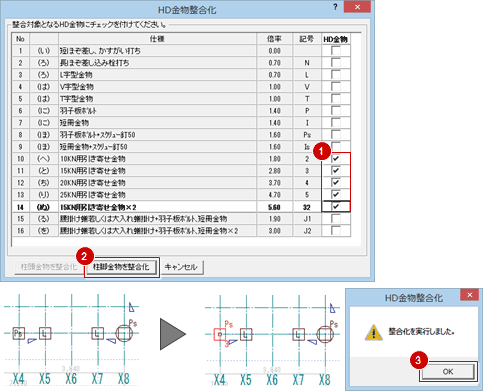483x391 pixels.
Task: Uncheck the HD金物 box for 25KN用引き寄せ金物
Action: pos(336,195)
